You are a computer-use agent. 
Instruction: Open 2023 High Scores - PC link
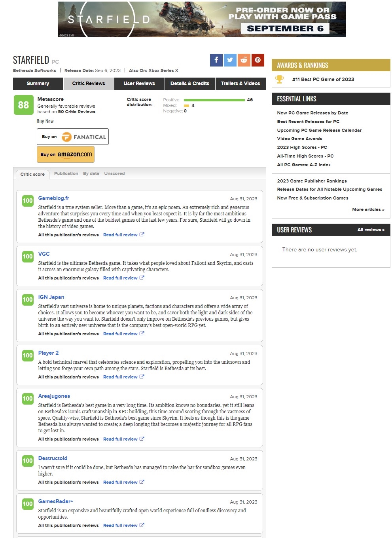coord(302,147)
